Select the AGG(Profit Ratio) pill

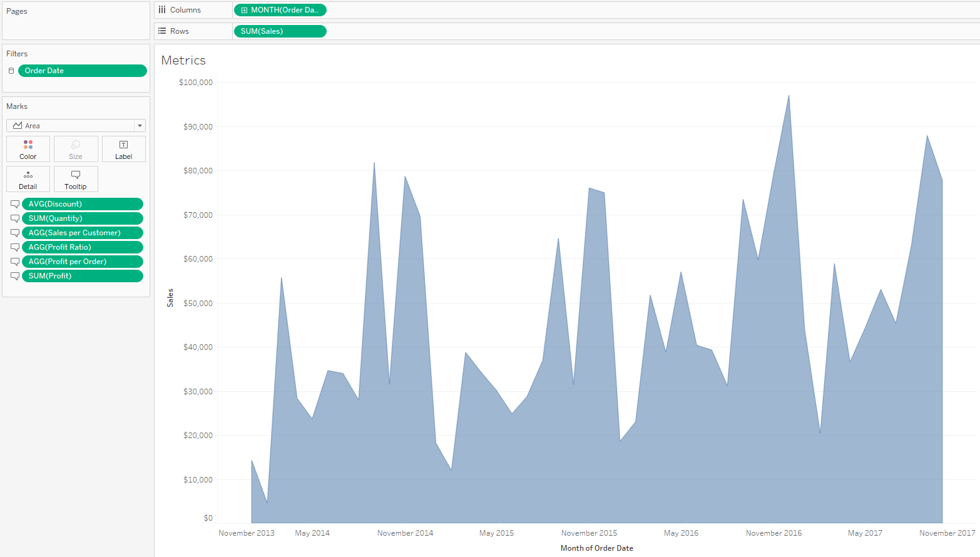click(x=83, y=247)
